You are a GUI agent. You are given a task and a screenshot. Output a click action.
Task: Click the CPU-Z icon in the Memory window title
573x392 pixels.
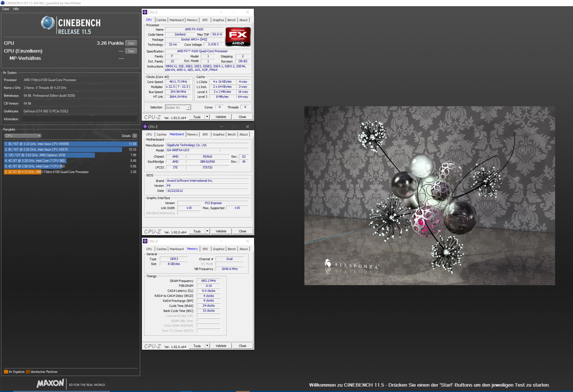click(x=145, y=241)
